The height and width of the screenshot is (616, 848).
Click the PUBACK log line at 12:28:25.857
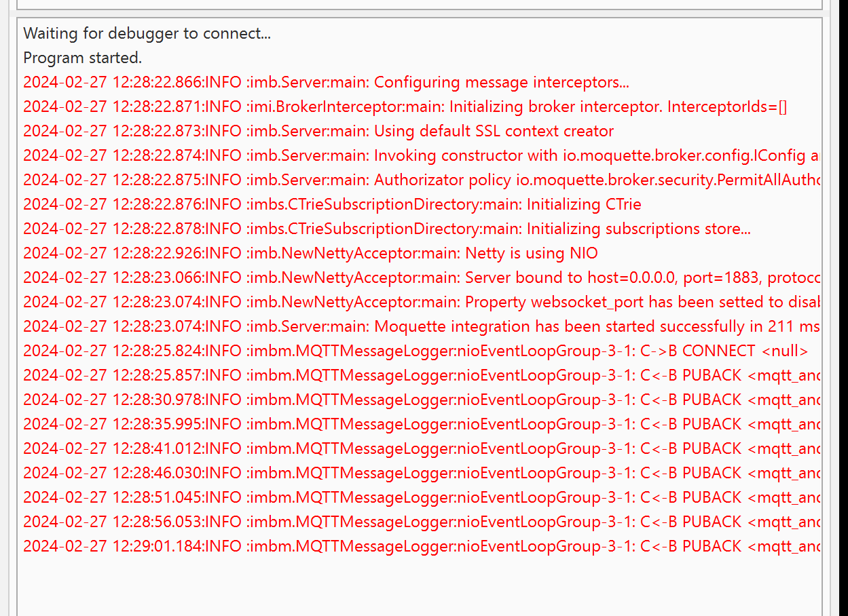(x=421, y=375)
